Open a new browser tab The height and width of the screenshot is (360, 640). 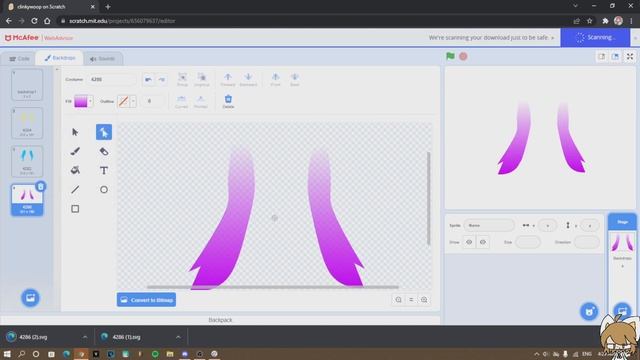(x=108, y=7)
